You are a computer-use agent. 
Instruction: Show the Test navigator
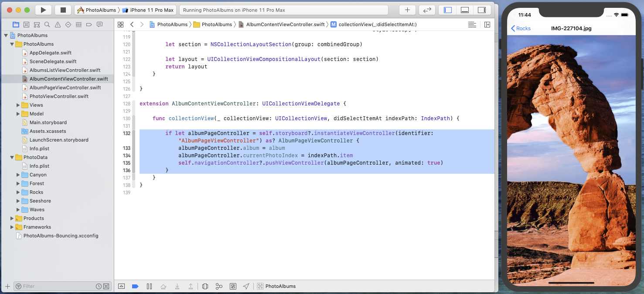point(68,24)
